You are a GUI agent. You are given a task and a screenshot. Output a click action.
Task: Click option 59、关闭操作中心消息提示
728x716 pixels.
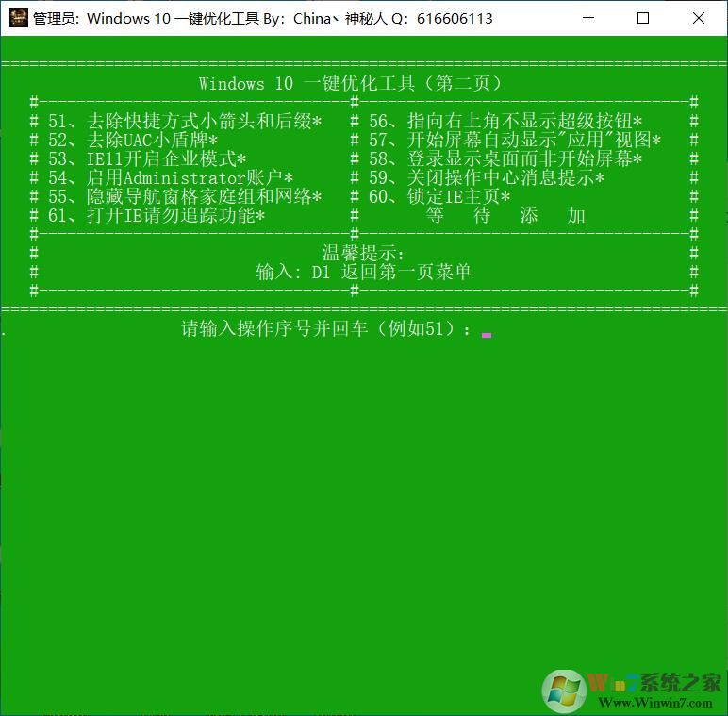[486, 178]
